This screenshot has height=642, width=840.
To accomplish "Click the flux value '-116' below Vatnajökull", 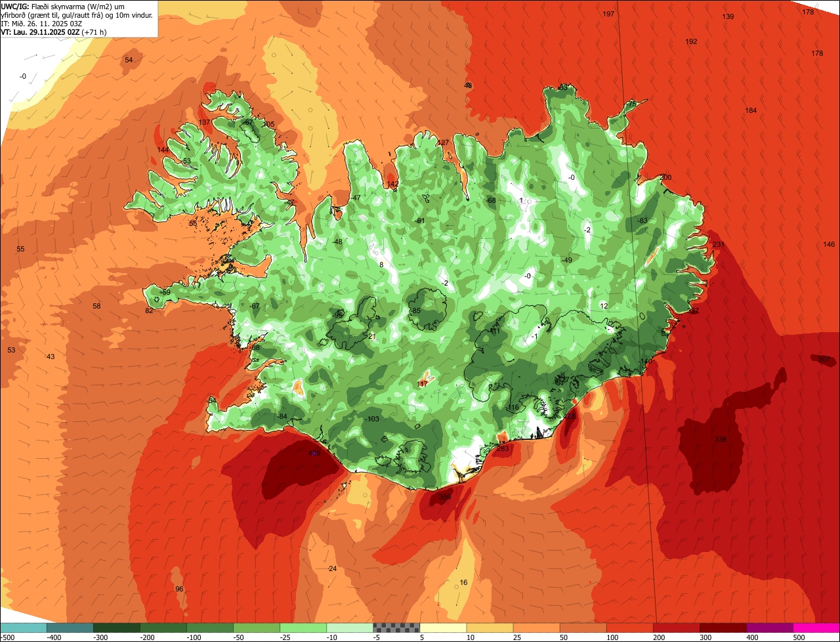I will click(x=513, y=408).
